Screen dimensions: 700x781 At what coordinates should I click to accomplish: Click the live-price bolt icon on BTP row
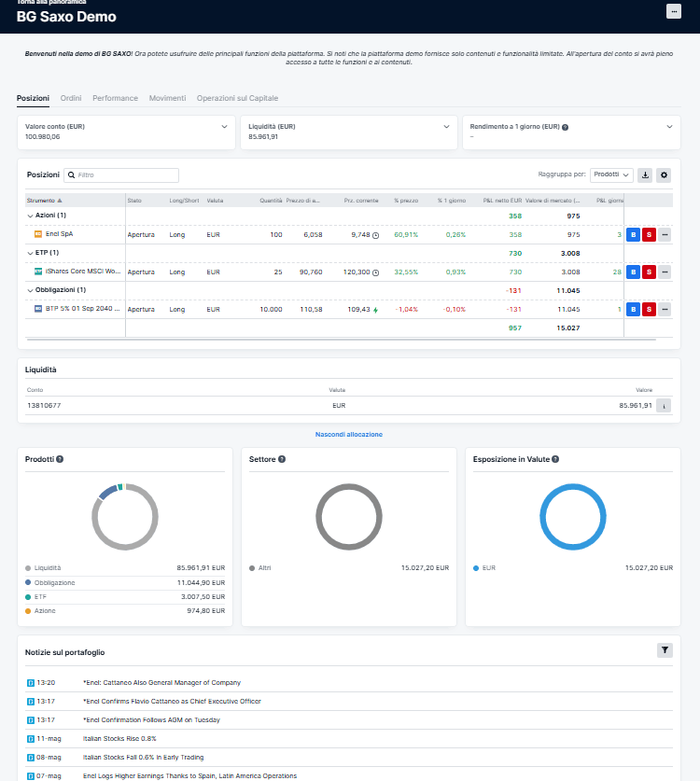(x=375, y=310)
